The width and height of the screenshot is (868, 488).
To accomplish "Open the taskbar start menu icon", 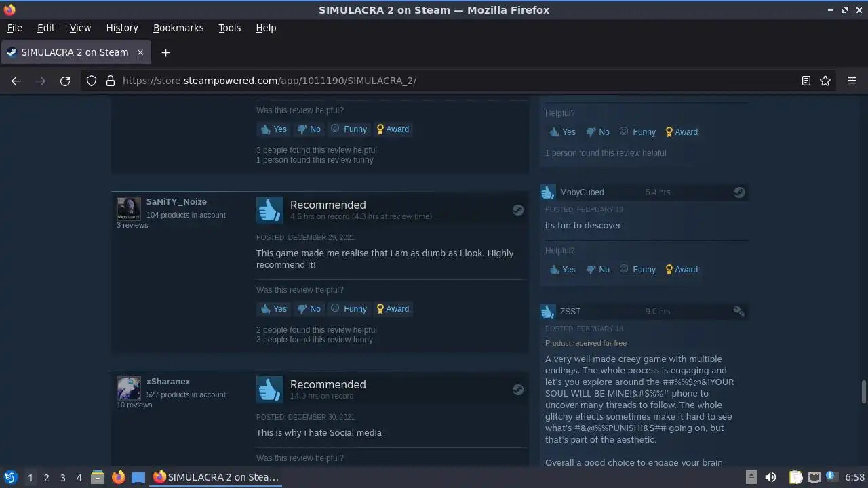I will click(10, 477).
